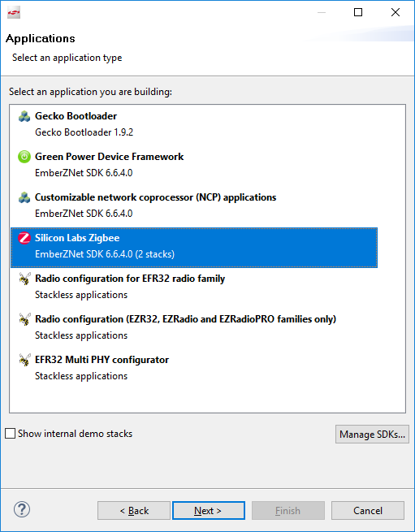
Task: Select EFR32 Multi PHY configurator item
Action: pyautogui.click(x=194, y=368)
